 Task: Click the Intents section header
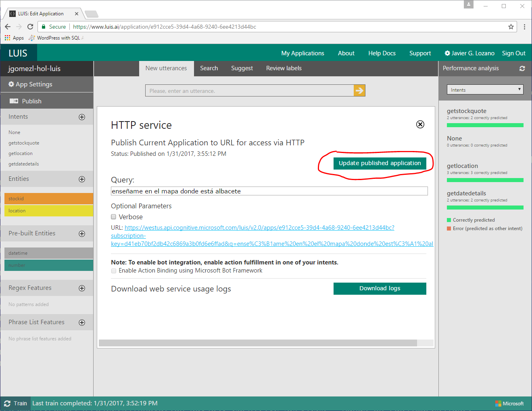click(18, 117)
